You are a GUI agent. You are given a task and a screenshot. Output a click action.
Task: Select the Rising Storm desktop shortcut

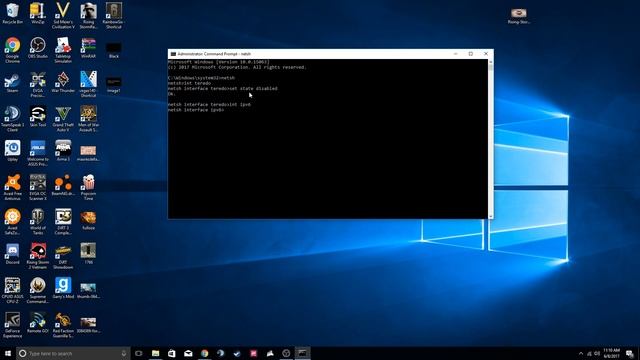[88, 16]
